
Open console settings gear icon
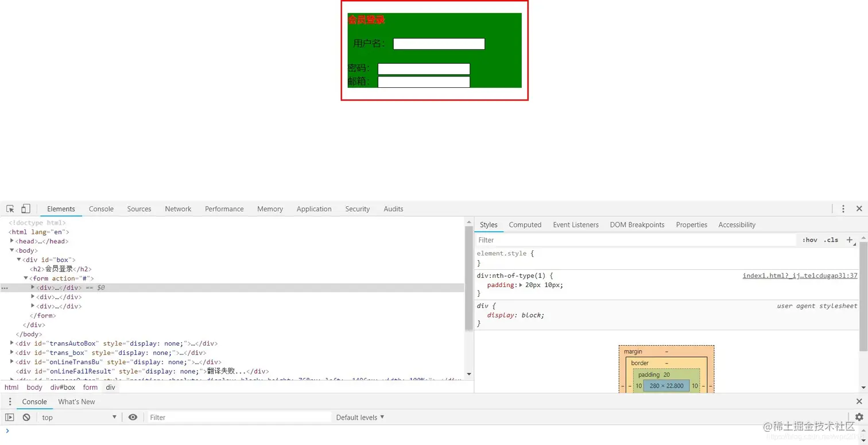pos(859,417)
